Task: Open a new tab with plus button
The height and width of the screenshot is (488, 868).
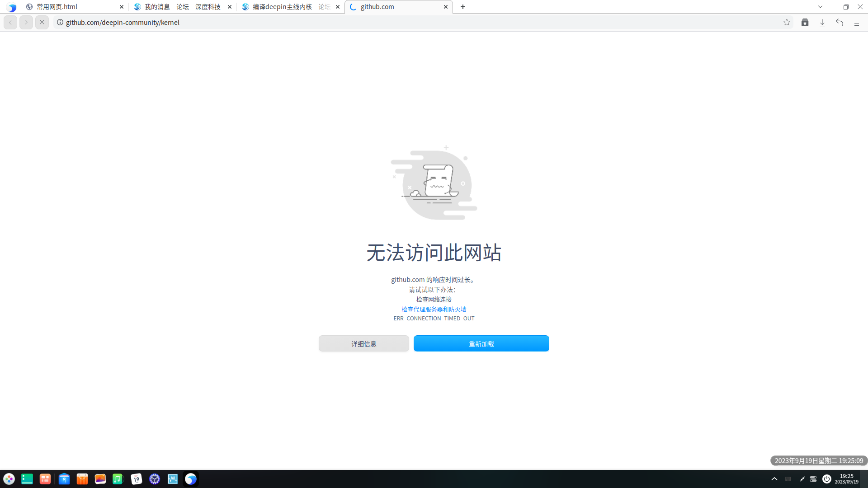Action: (x=463, y=7)
